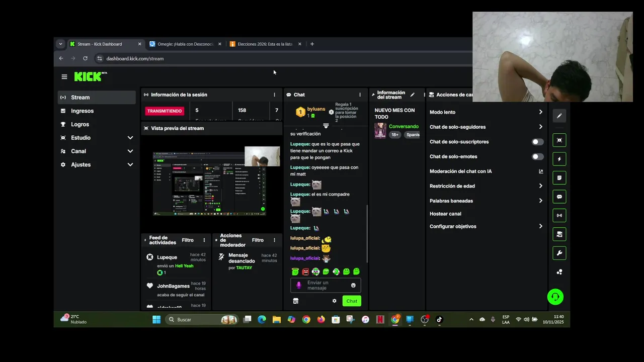The height and width of the screenshot is (362, 644).
Task: Select Stream in the sidebar
Action: click(97, 98)
